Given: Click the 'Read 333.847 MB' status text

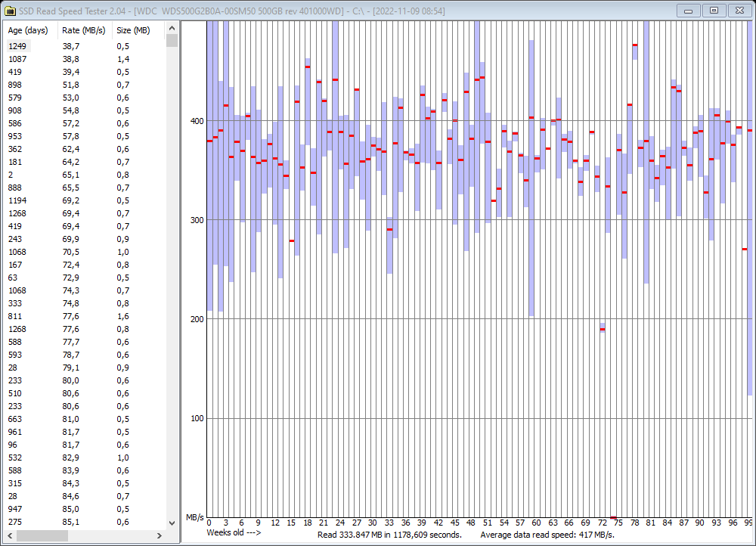Looking at the screenshot, I should 389,535.
